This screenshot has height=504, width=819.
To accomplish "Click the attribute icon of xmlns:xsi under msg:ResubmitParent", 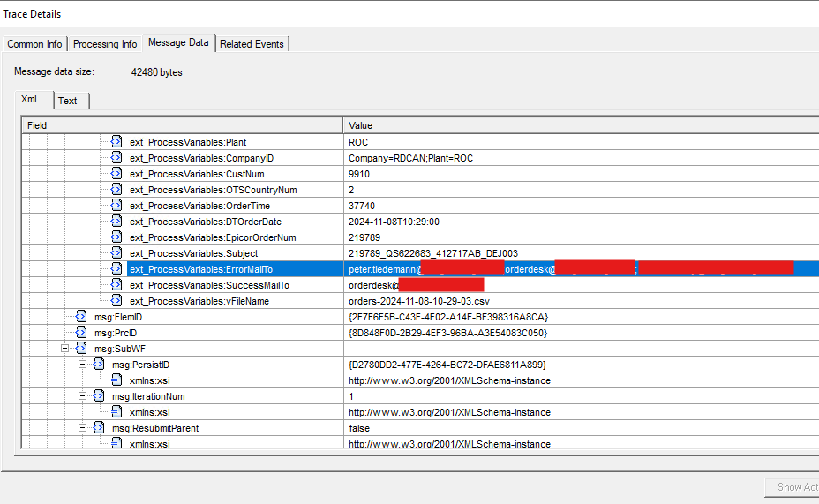I will click(x=116, y=443).
